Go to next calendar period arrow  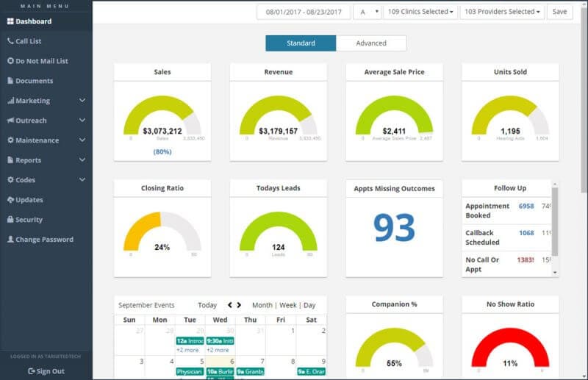point(239,305)
